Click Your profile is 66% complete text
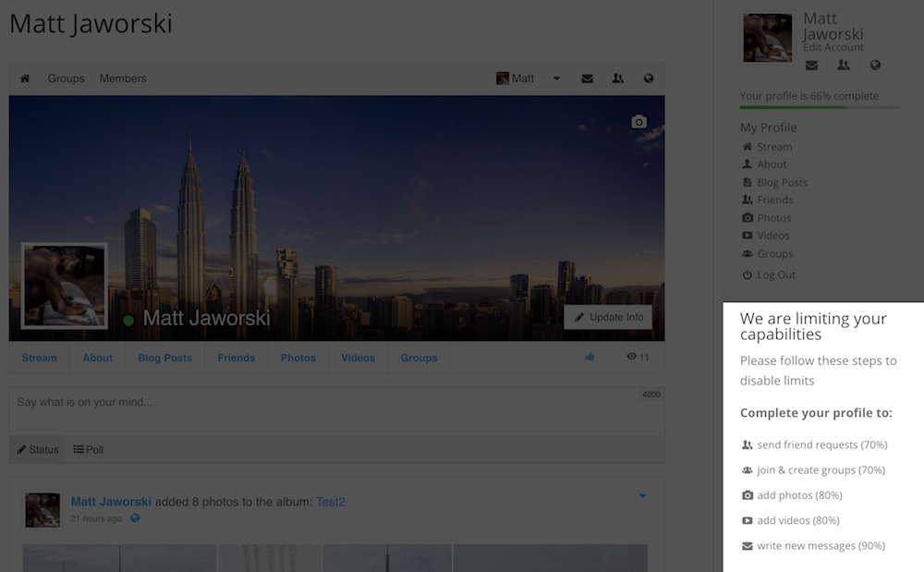Viewport: 924px width, 572px height. (809, 95)
